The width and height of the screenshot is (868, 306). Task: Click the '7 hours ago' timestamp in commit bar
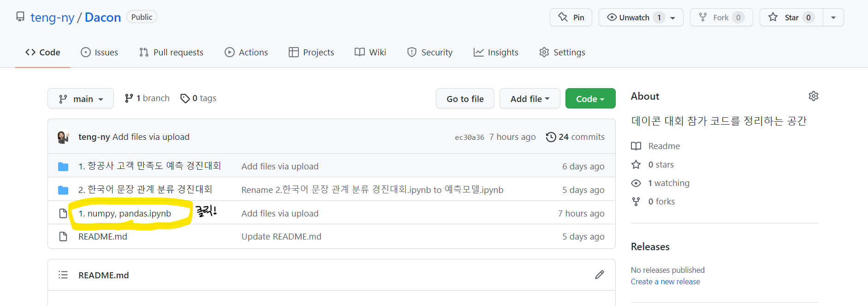(x=512, y=137)
